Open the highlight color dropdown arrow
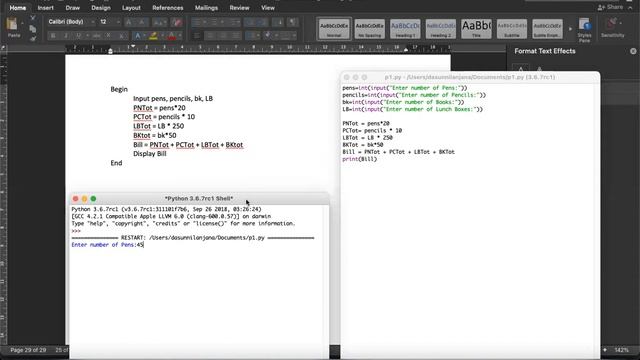The height and width of the screenshot is (360, 640). [161, 36]
